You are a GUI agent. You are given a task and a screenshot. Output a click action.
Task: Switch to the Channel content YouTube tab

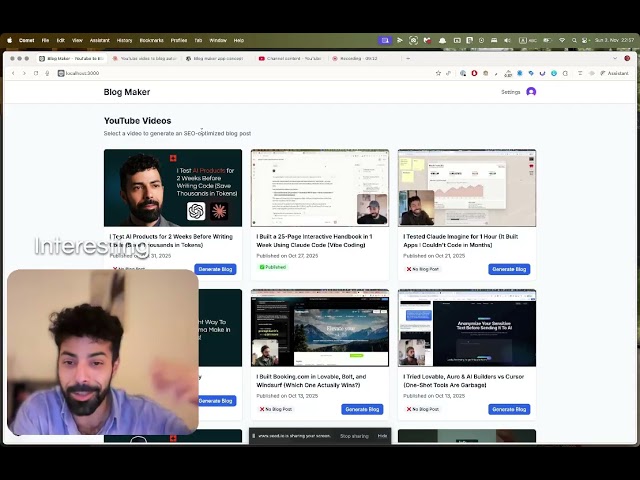pyautogui.click(x=290, y=58)
